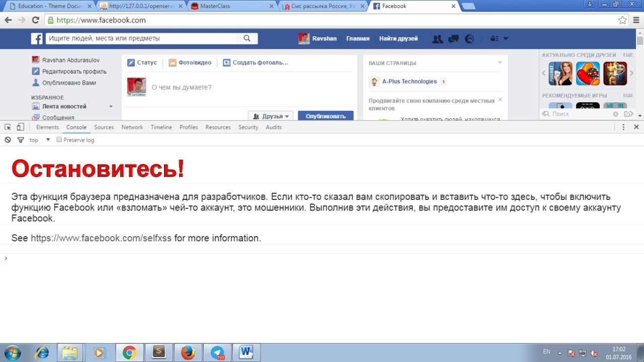Switch to the Audits tab
The width and height of the screenshot is (644, 362).
pos(274,127)
